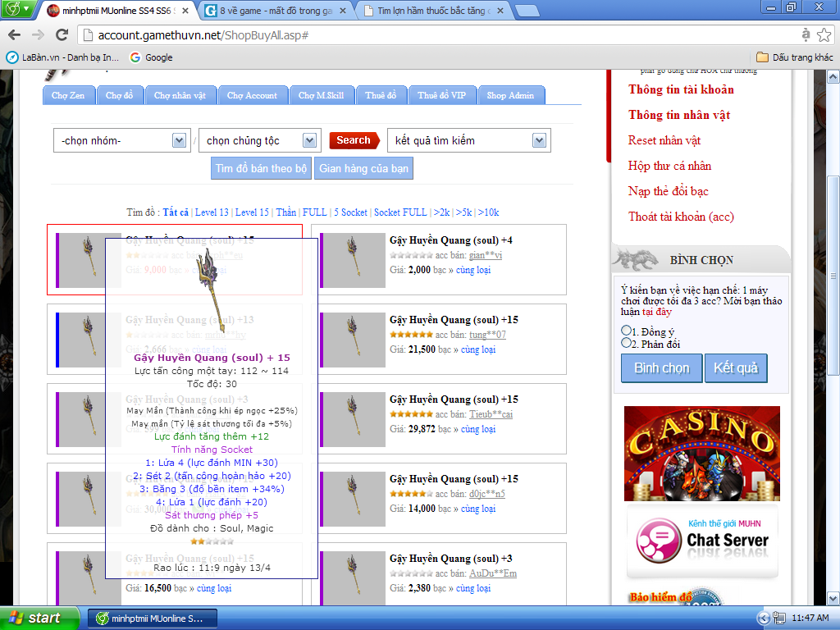The height and width of the screenshot is (630, 840).
Task: Click the translate icon in address bar
Action: [x=806, y=35]
